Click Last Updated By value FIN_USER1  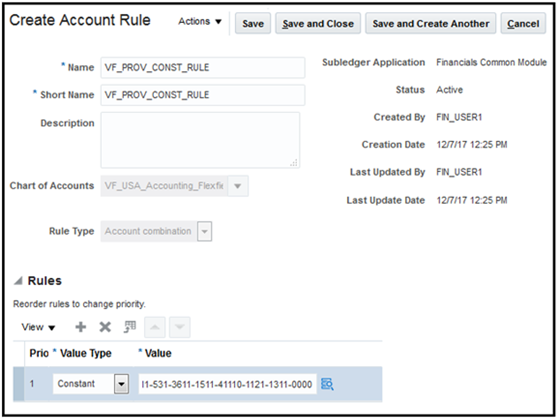pyautogui.click(x=459, y=172)
